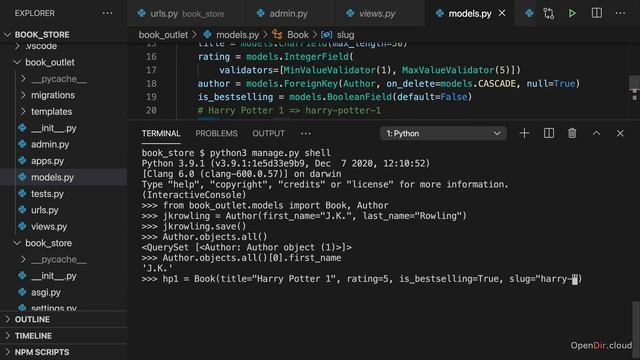Switch to admin.py editor tab
This screenshot has height=360, width=640.
[x=290, y=13]
